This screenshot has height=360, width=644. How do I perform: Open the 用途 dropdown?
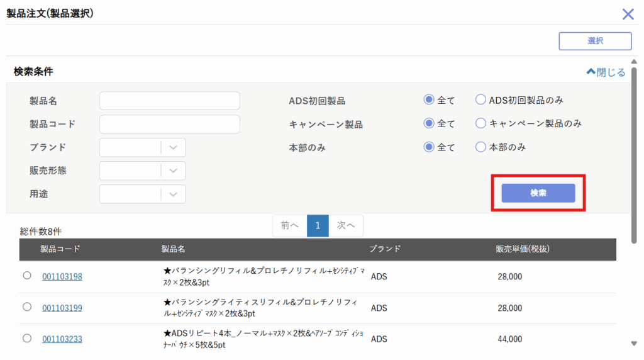point(143,194)
